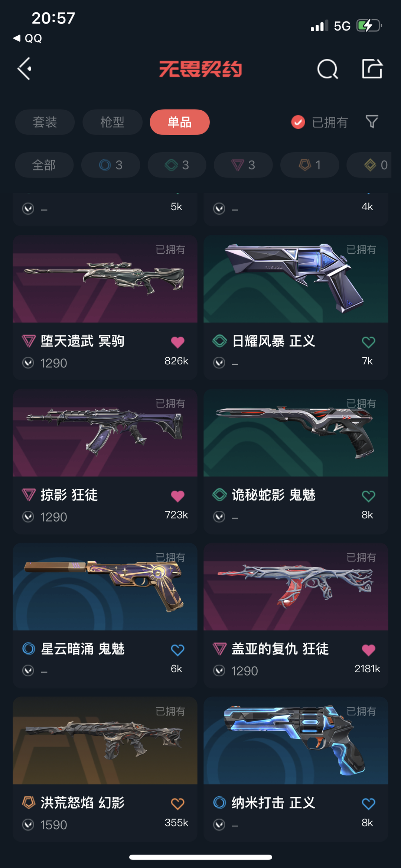
Task: Open the search magnifier icon
Action: point(327,69)
